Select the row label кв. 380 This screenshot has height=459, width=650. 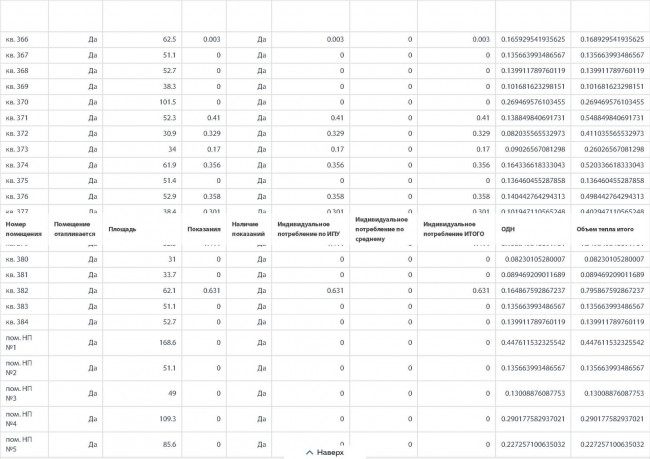[17, 260]
